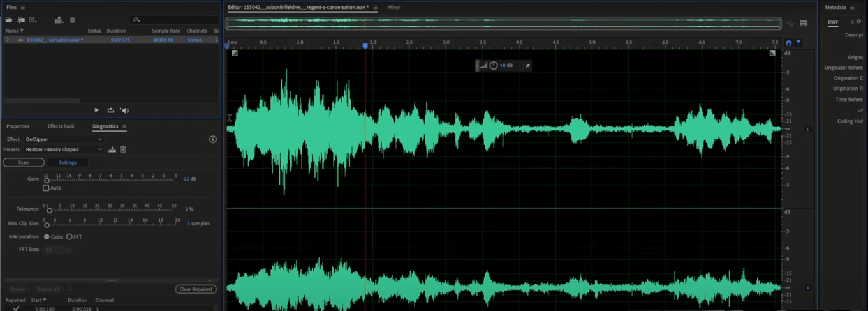Click Insert into Multitrack icon in Files panel
Image resolution: width=868 pixels, height=311 pixels.
(x=59, y=20)
